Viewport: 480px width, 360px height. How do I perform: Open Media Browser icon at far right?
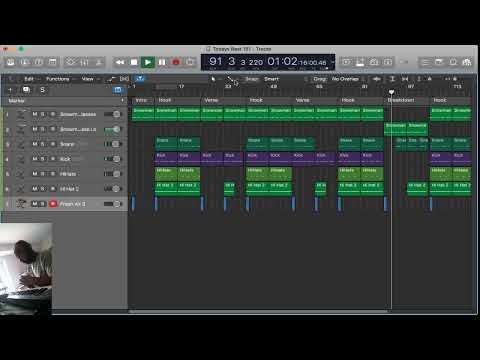click(x=467, y=62)
